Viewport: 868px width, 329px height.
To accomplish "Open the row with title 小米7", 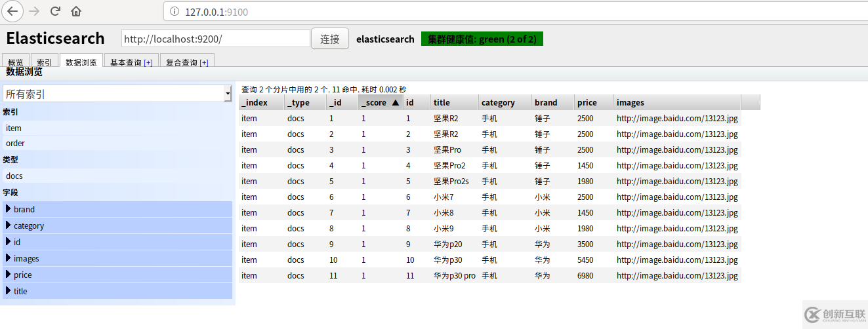I will point(490,197).
